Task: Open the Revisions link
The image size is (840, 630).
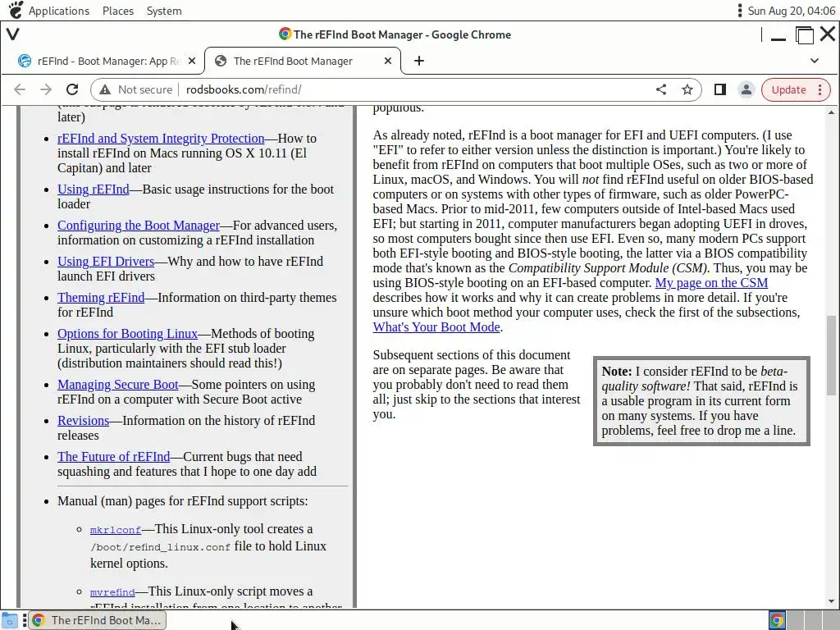Action: (83, 421)
